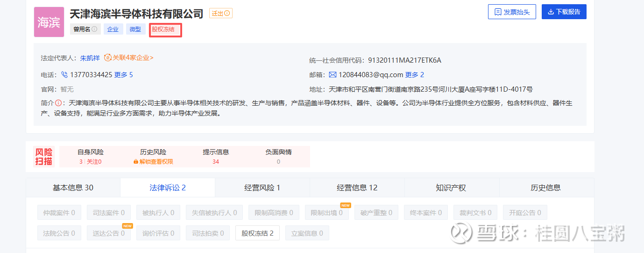
Task: Click company title 天津海滨半导体科技有限公司
Action: [136, 14]
